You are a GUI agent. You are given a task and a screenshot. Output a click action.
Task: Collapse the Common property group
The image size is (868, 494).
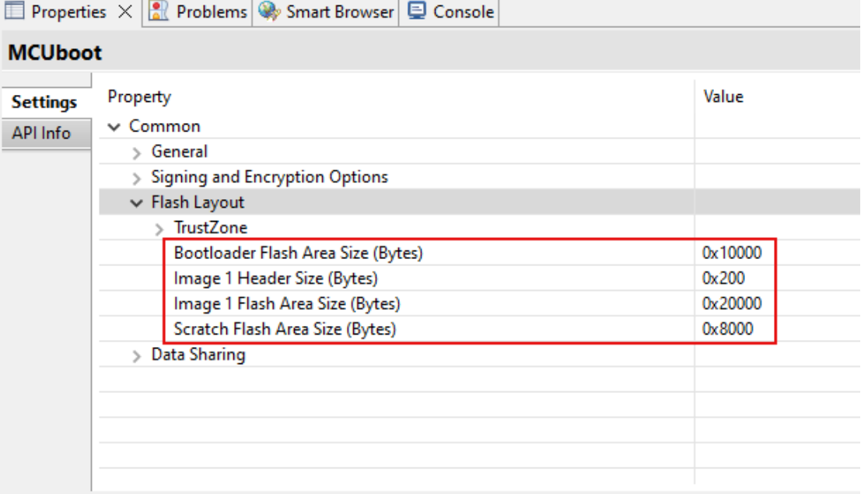coord(114,126)
